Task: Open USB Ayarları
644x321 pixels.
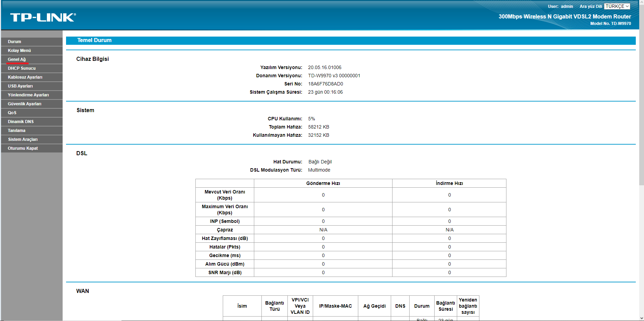Action: (21, 86)
